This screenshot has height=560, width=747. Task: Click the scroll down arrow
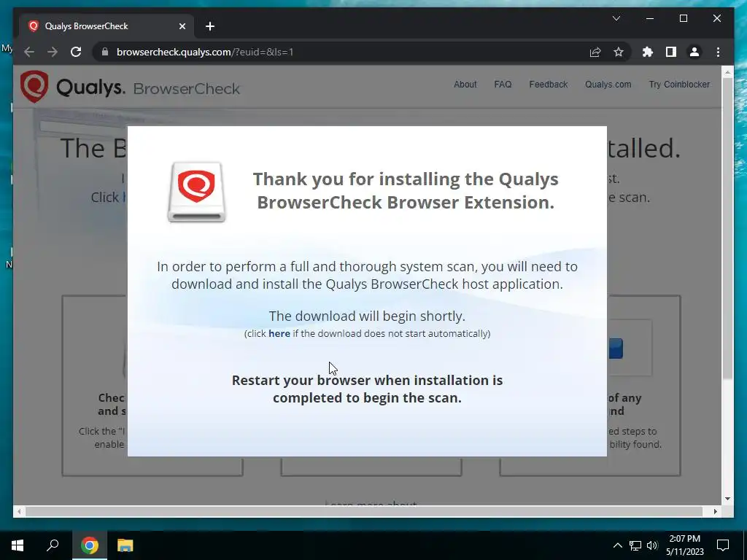coord(727,499)
